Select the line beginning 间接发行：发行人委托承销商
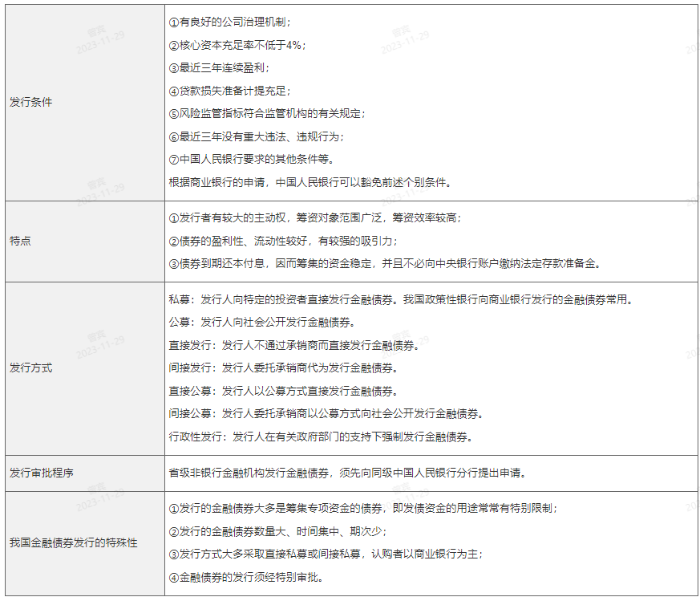The width and height of the screenshot is (700, 597). (284, 368)
